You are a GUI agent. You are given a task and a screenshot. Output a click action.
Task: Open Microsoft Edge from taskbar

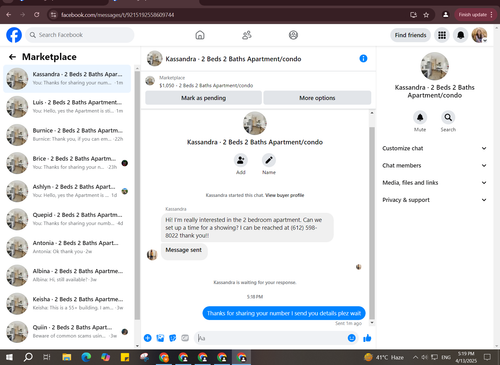tap(86, 357)
